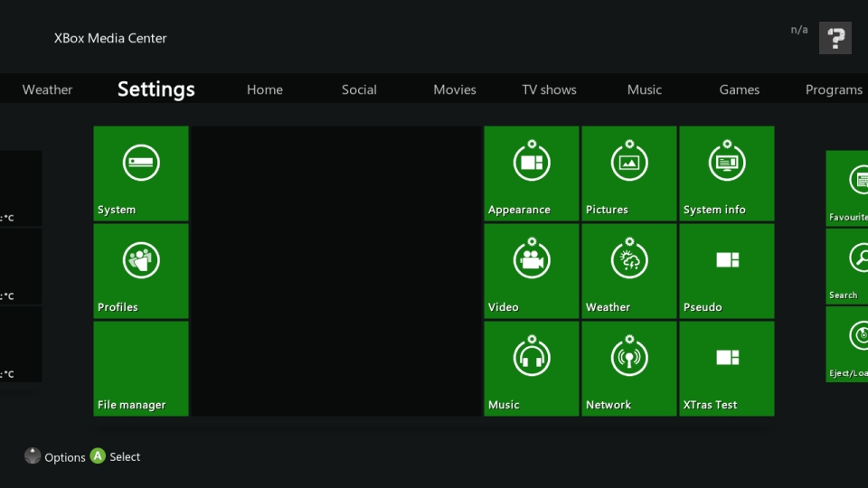Click the Options controller button icon
Viewport: 868px width, 488px height.
coord(33,455)
